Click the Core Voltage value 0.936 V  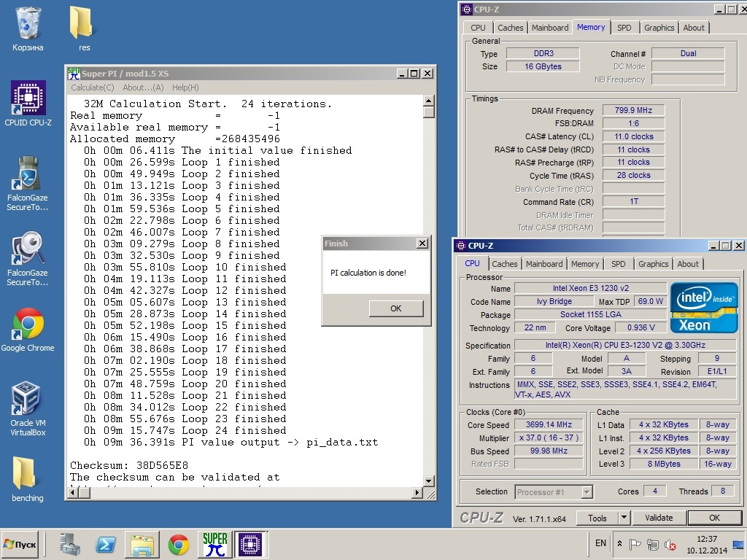coord(640,327)
